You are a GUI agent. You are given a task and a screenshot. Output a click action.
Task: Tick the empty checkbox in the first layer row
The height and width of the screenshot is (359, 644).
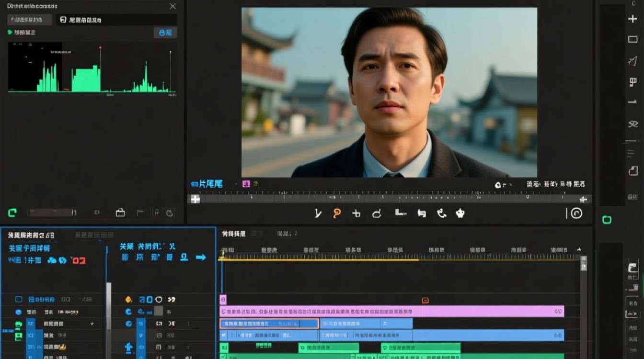(19, 300)
